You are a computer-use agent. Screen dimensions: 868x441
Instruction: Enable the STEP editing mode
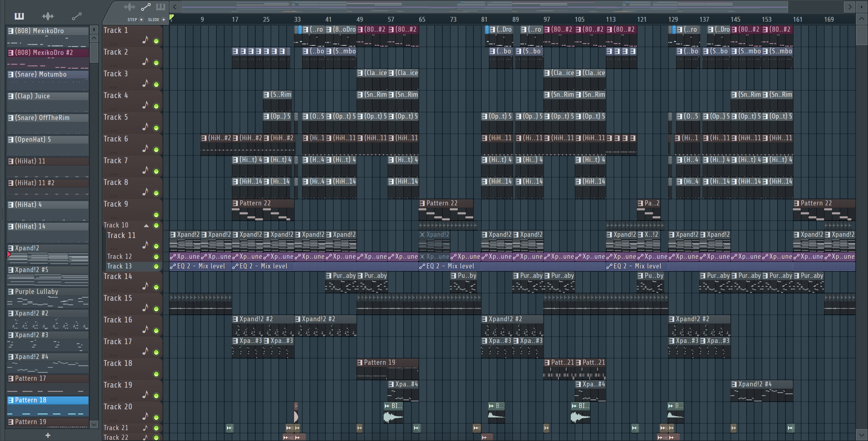point(141,20)
